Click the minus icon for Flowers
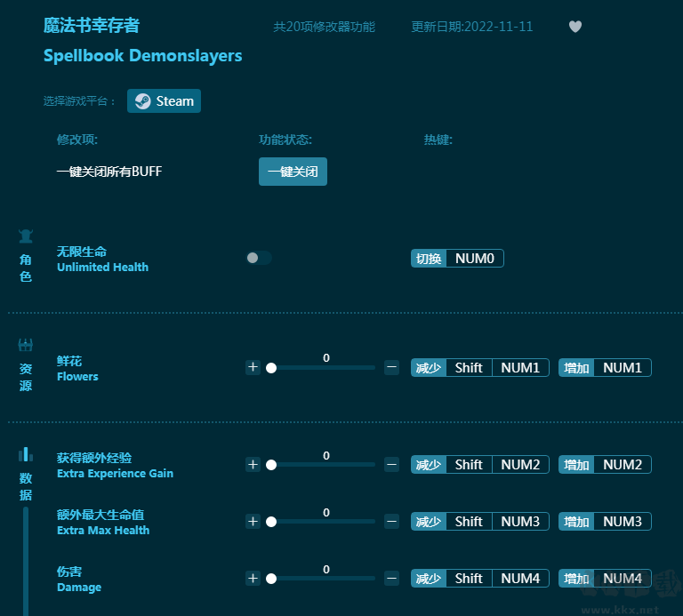This screenshot has height=616, width=683. tap(391, 367)
